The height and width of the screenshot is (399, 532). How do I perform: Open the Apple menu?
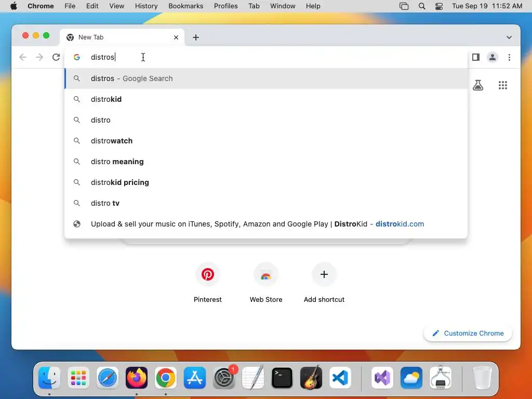pos(14,6)
